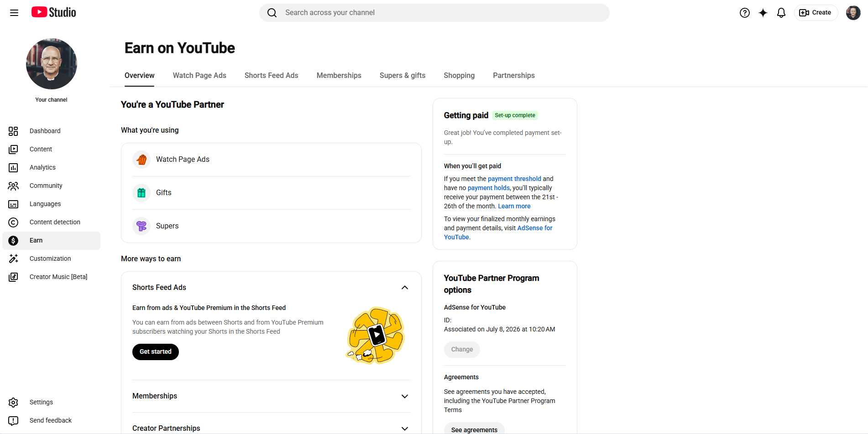
Task: Click the Dashboard grid icon
Action: 13,131
